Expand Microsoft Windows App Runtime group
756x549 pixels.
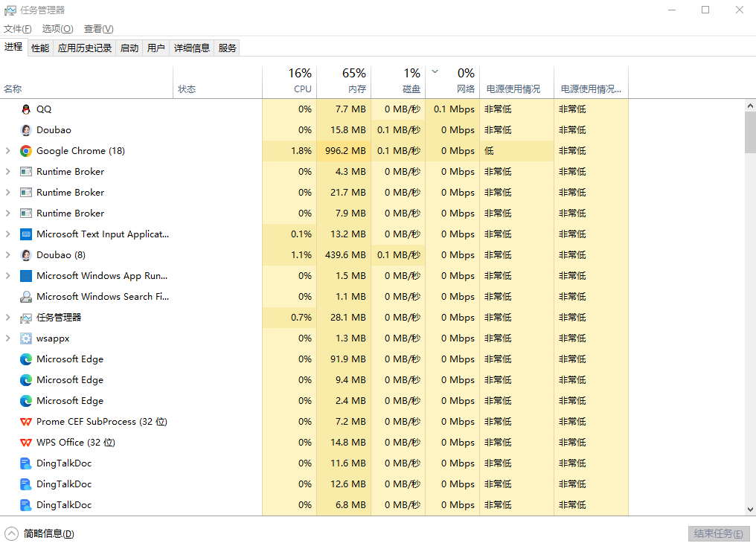tap(7, 276)
